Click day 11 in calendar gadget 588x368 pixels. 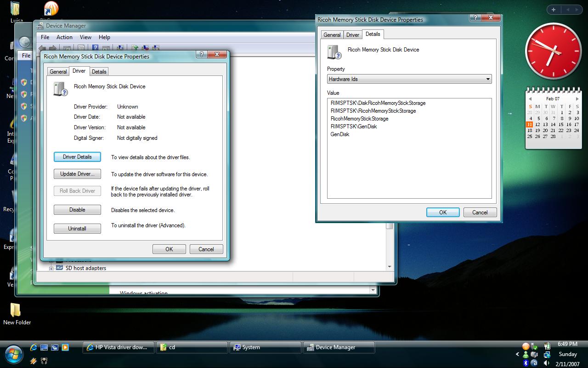530,124
